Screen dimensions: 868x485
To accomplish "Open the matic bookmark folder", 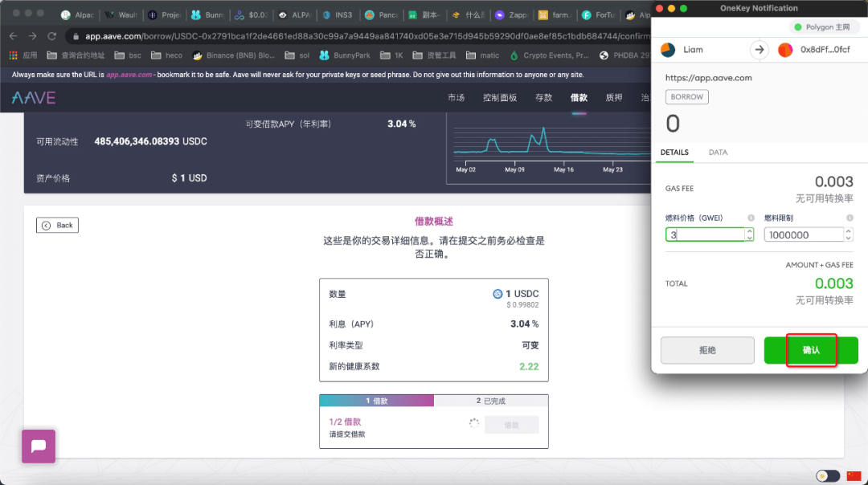I will coord(483,55).
